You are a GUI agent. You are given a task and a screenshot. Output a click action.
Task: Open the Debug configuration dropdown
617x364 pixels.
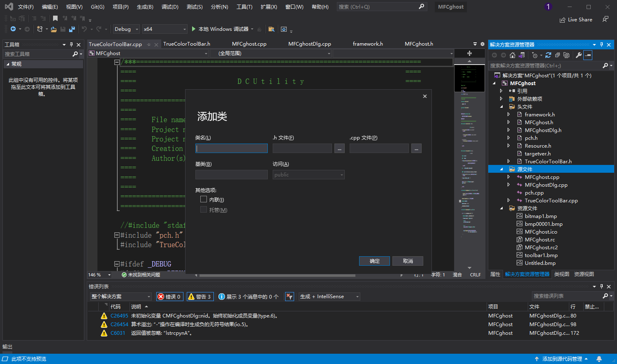coord(126,29)
